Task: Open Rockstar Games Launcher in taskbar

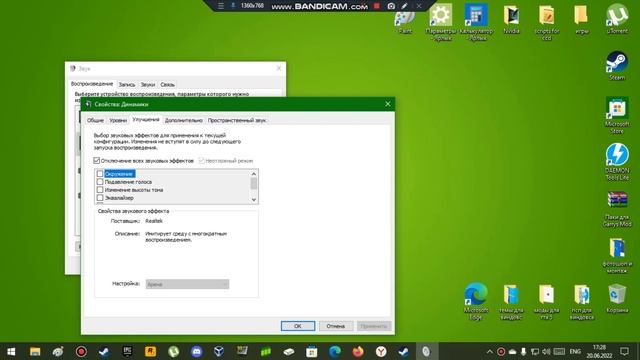Action: [150, 351]
